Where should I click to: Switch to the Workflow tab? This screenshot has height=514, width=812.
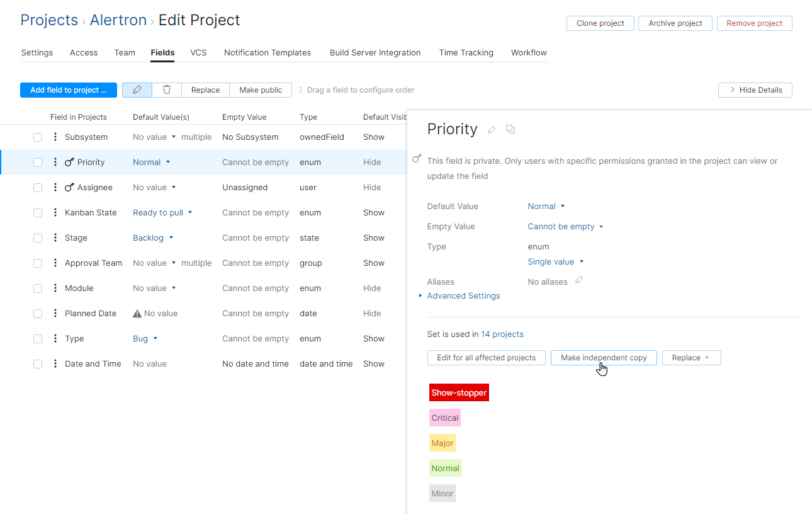(x=529, y=52)
